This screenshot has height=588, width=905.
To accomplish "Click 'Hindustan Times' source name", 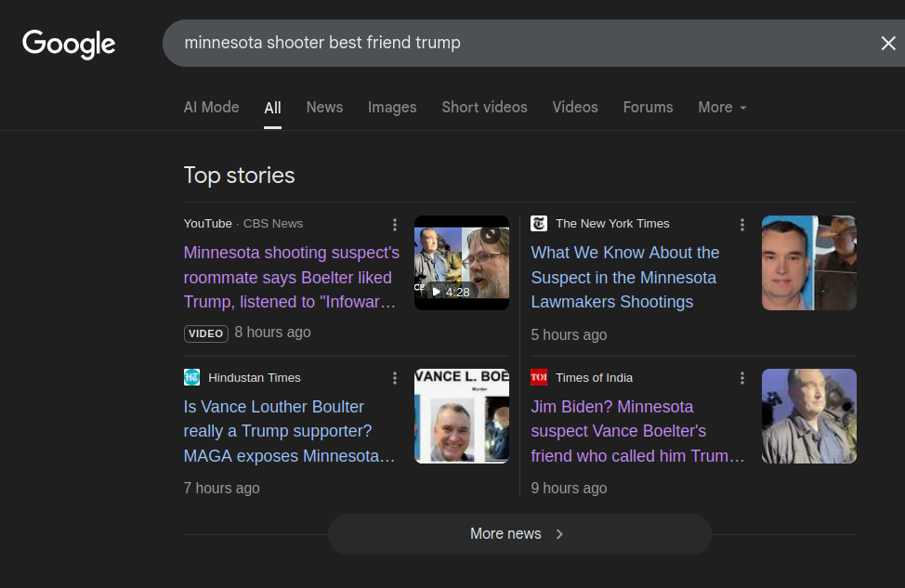I will click(x=255, y=378).
